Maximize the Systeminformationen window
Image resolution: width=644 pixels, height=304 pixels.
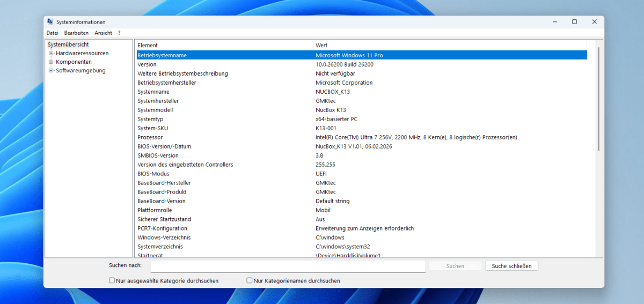(x=574, y=22)
